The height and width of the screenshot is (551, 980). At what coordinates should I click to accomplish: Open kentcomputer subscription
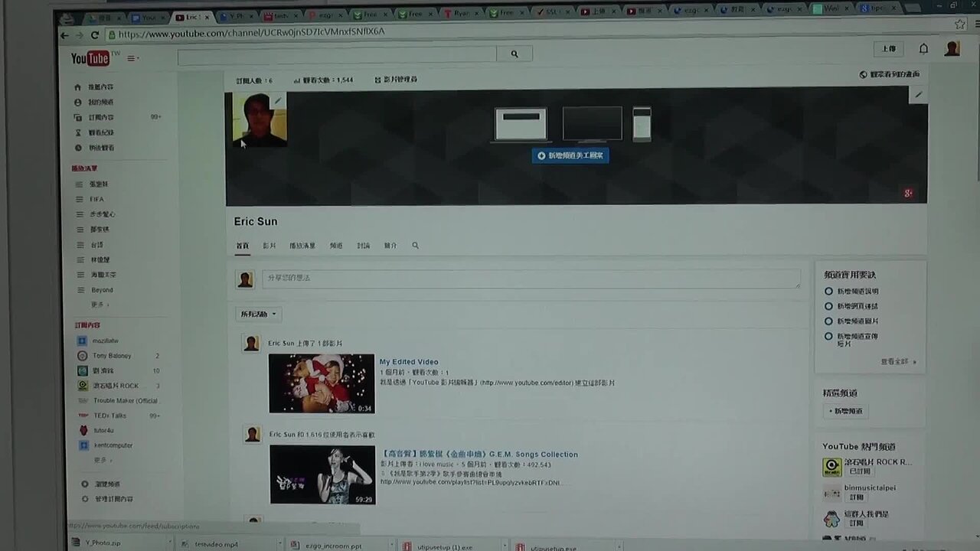click(113, 445)
